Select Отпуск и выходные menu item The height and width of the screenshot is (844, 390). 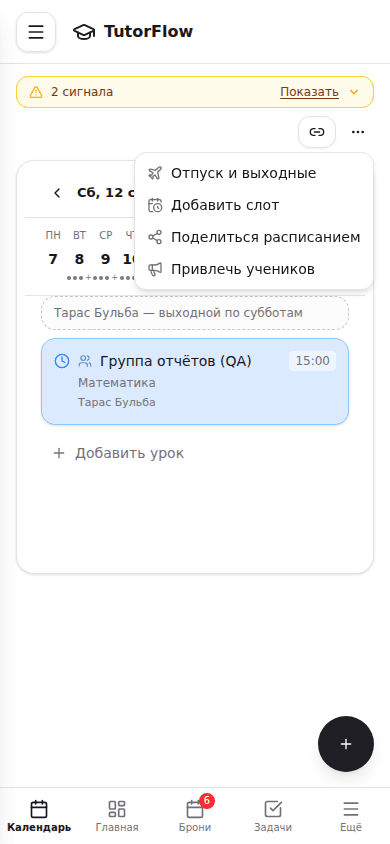254,173
